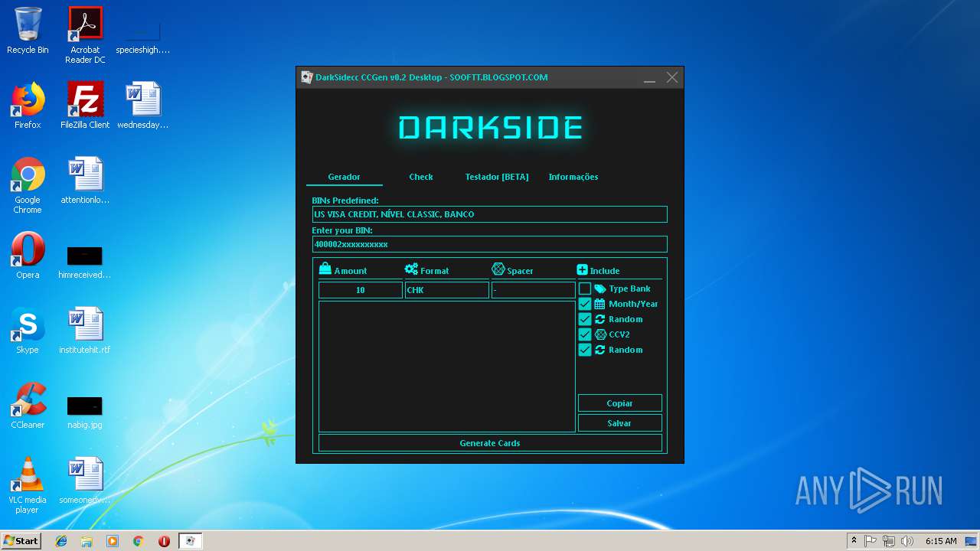Select institutehit.rtf file icon
The image size is (980, 551).
tap(85, 331)
